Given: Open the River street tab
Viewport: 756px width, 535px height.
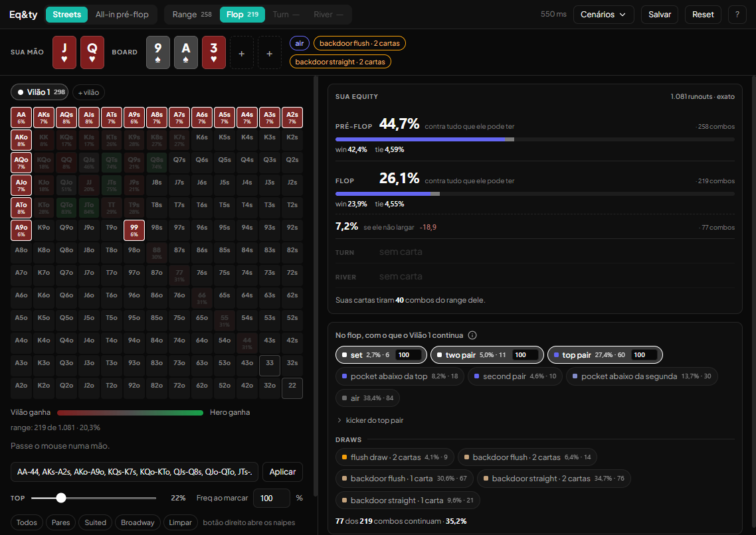Looking at the screenshot, I should [x=328, y=15].
